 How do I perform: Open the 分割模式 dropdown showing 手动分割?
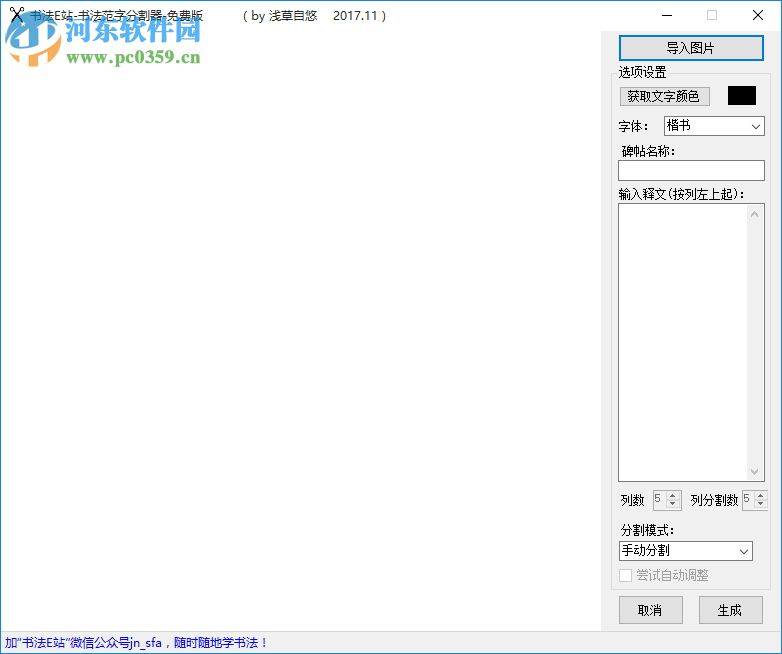tap(685, 551)
